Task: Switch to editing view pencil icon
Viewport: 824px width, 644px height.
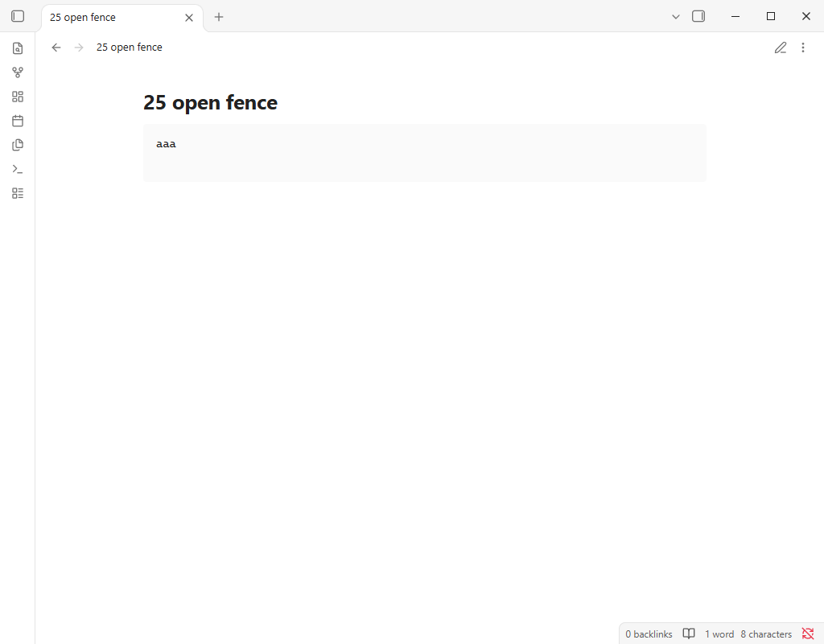Action: [781, 47]
